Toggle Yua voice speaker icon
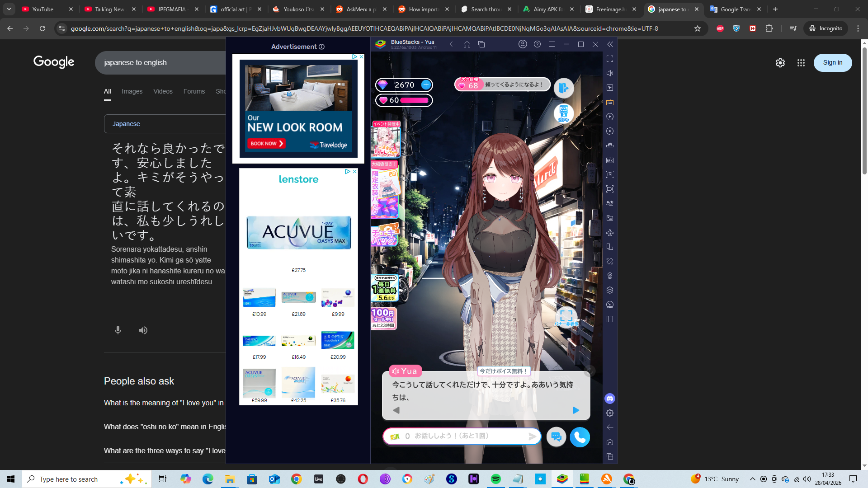This screenshot has height=488, width=868. pos(396,371)
